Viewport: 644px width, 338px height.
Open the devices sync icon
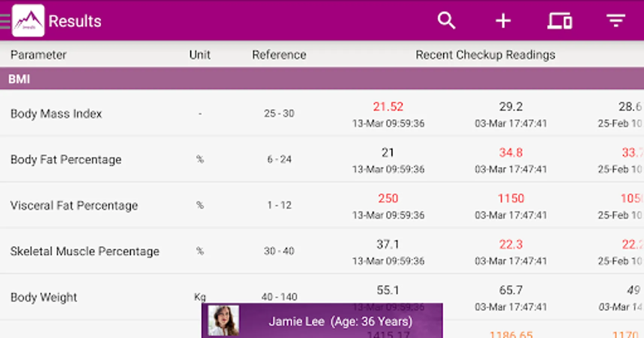point(559,21)
